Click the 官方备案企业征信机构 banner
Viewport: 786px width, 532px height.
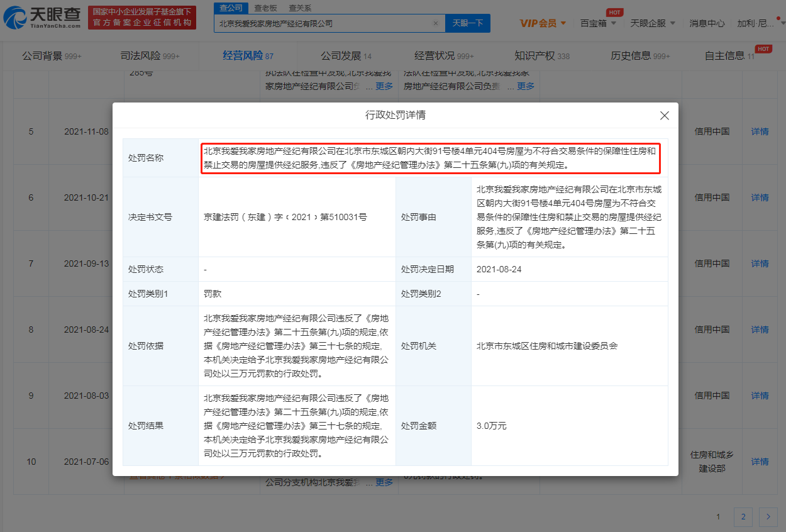coord(141,18)
